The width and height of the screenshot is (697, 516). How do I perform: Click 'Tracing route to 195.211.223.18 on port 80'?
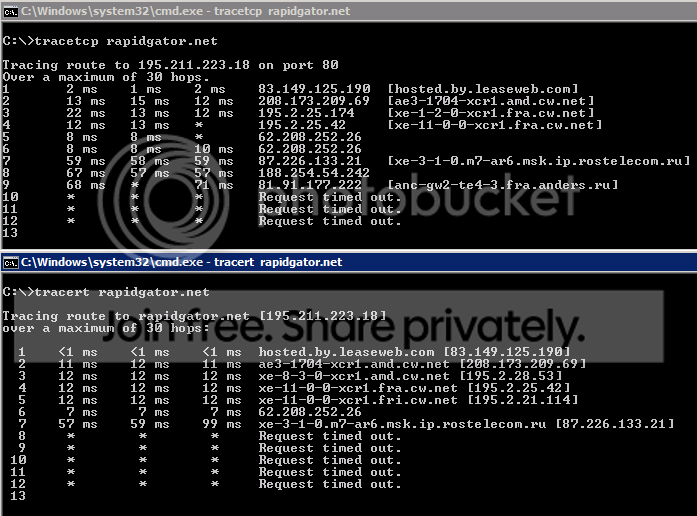click(x=170, y=65)
